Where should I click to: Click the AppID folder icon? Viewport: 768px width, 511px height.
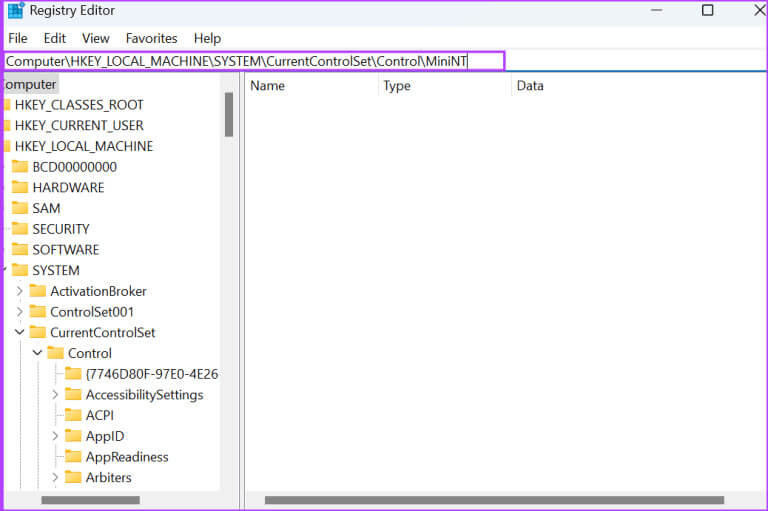(x=73, y=436)
